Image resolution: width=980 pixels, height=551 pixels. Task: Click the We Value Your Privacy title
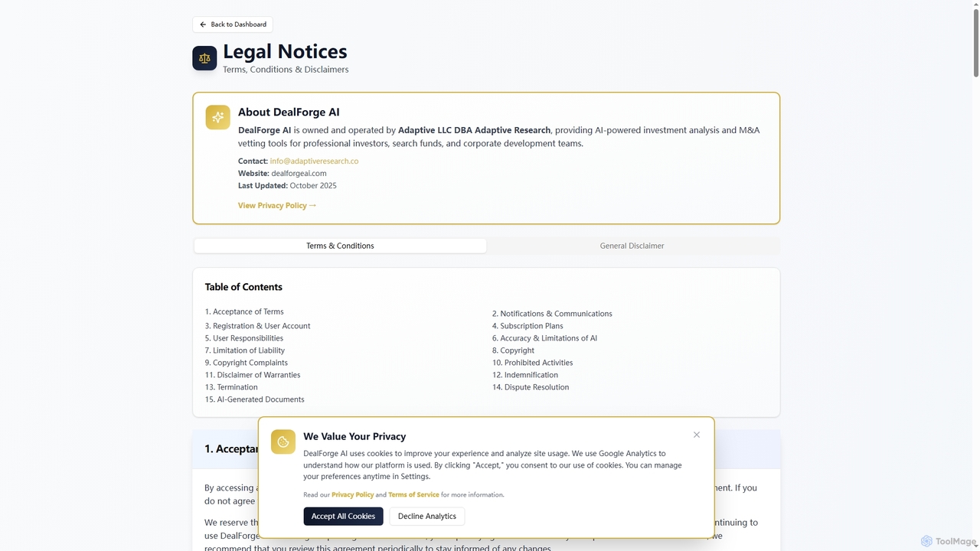point(354,436)
